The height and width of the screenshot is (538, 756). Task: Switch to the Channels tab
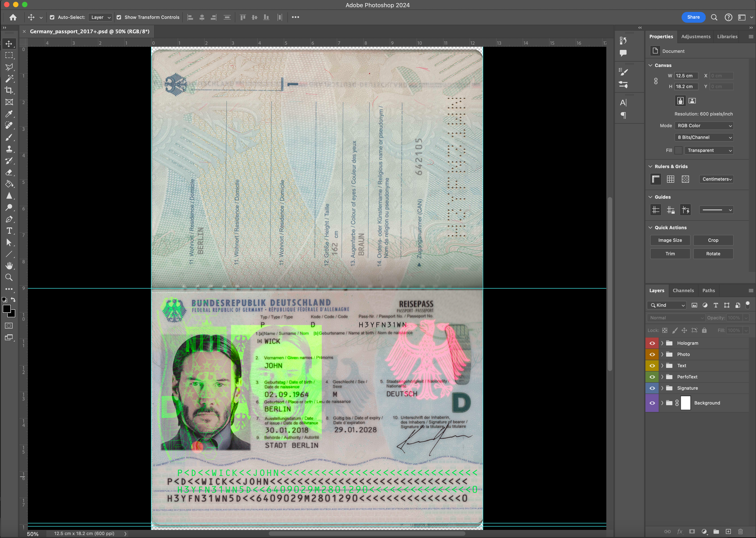point(683,290)
